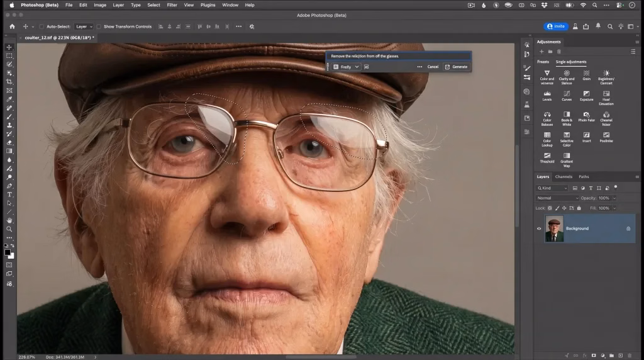
Task: Select the Move tool
Action: click(9, 47)
